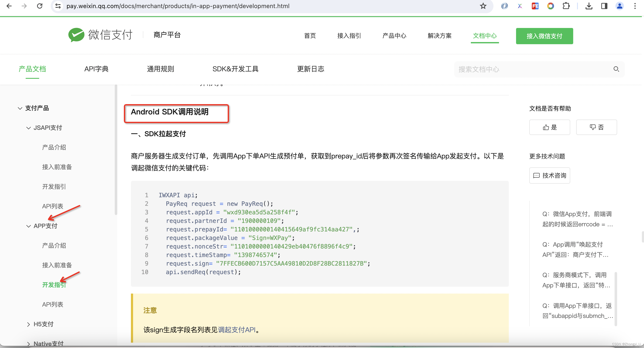The image size is (644, 348).
Task: Toggle the browser side panel icon
Action: coord(604,6)
